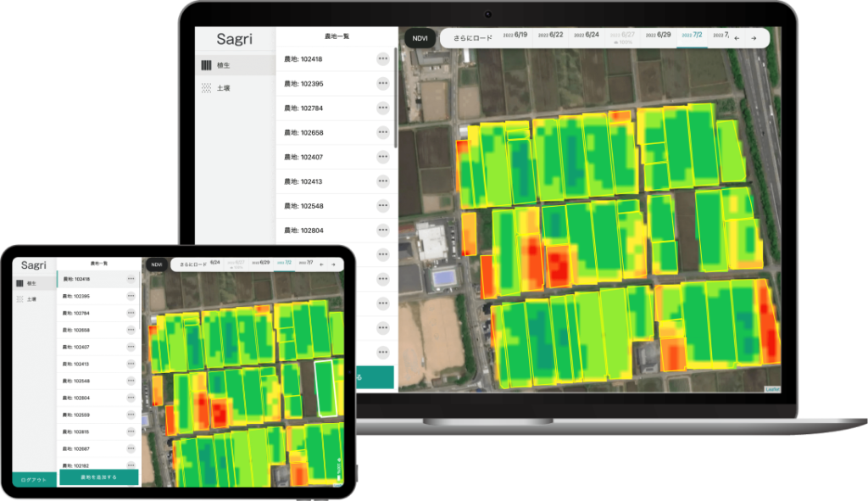868x501 pixels.
Task: Open three-dot menu for 102407 on tablet
Action: coord(131,347)
